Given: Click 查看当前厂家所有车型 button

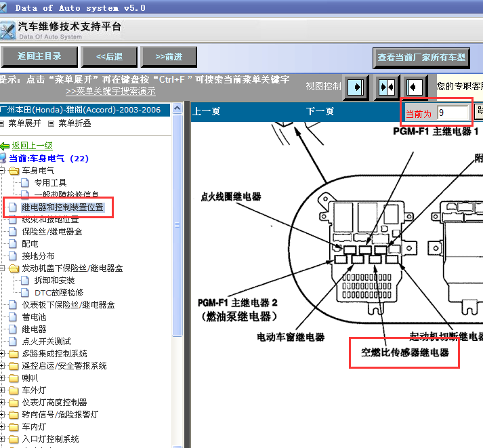Looking at the screenshot, I should click(421, 58).
